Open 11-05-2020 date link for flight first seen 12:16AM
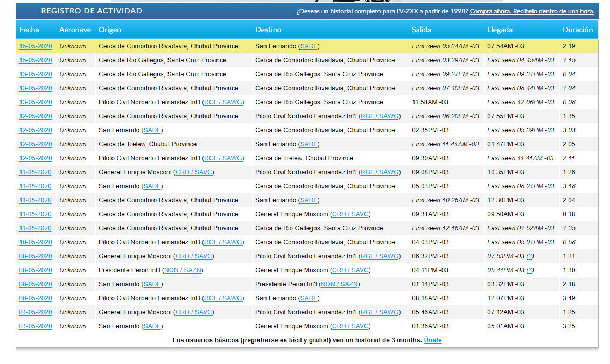Viewport: 610px width, 364px height. click(36, 228)
